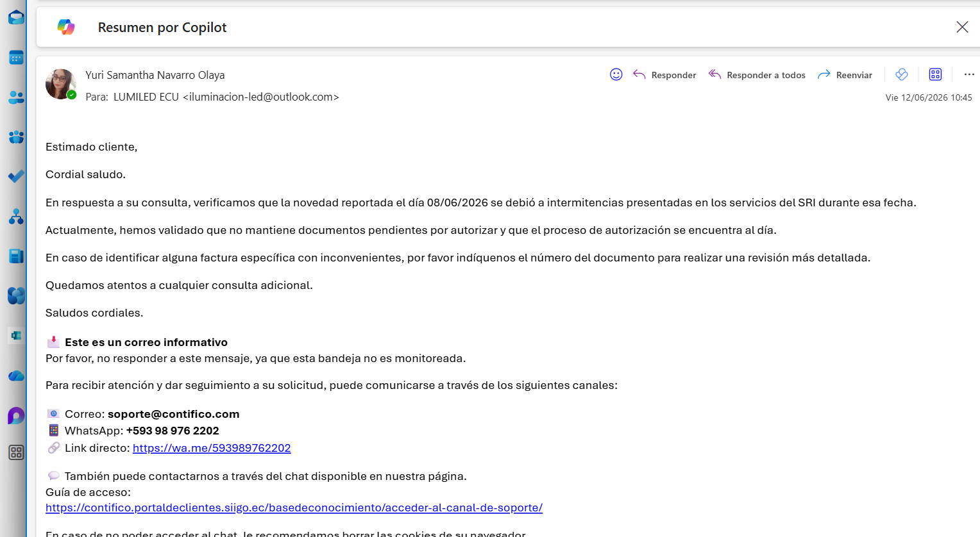Open the Viva Engage app icon
Viewport: 980px width, 537px height.
pos(16,295)
